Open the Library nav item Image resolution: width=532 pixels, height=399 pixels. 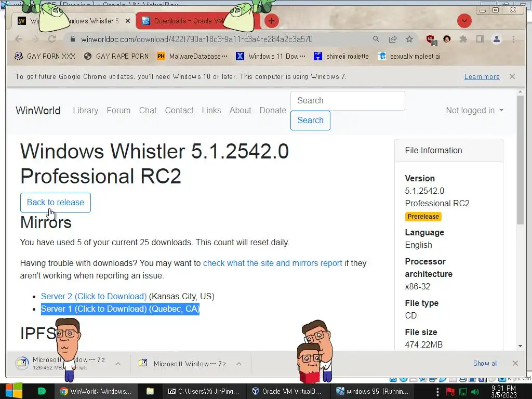click(x=86, y=110)
